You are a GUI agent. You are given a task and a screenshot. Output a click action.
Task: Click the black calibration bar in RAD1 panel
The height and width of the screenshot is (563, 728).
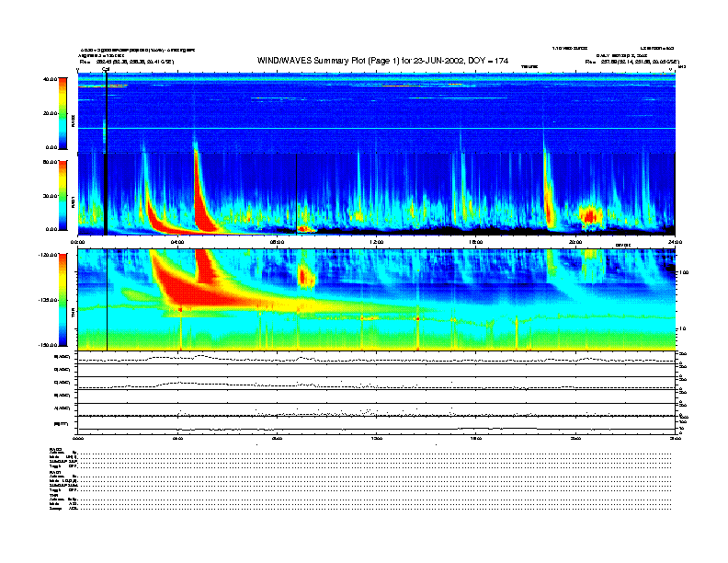[106, 194]
